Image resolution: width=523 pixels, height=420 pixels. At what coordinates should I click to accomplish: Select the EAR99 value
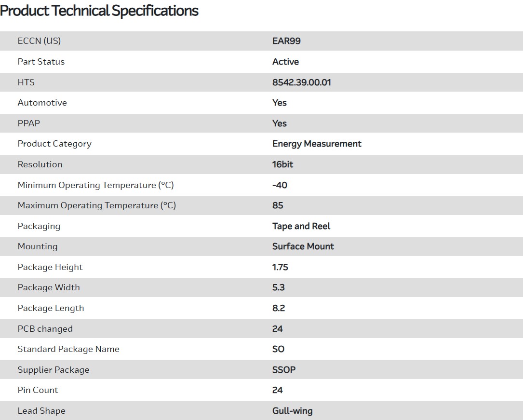286,41
